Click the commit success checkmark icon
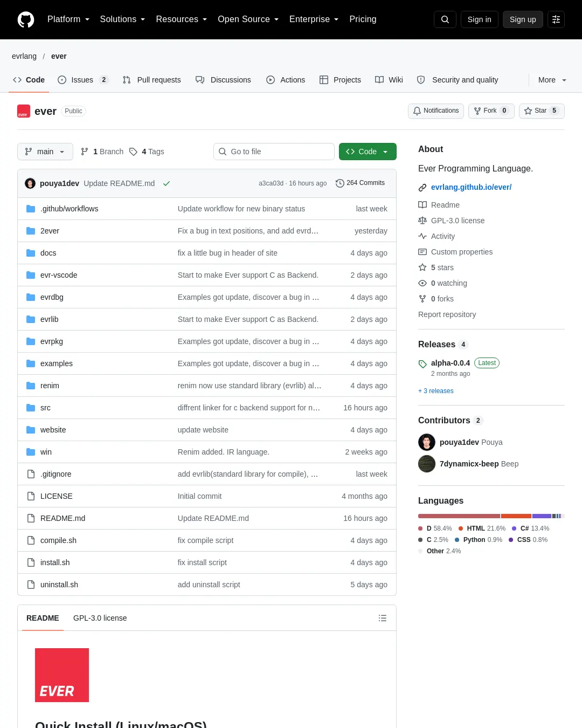Viewport: 582px width, 728px height. [x=167, y=183]
